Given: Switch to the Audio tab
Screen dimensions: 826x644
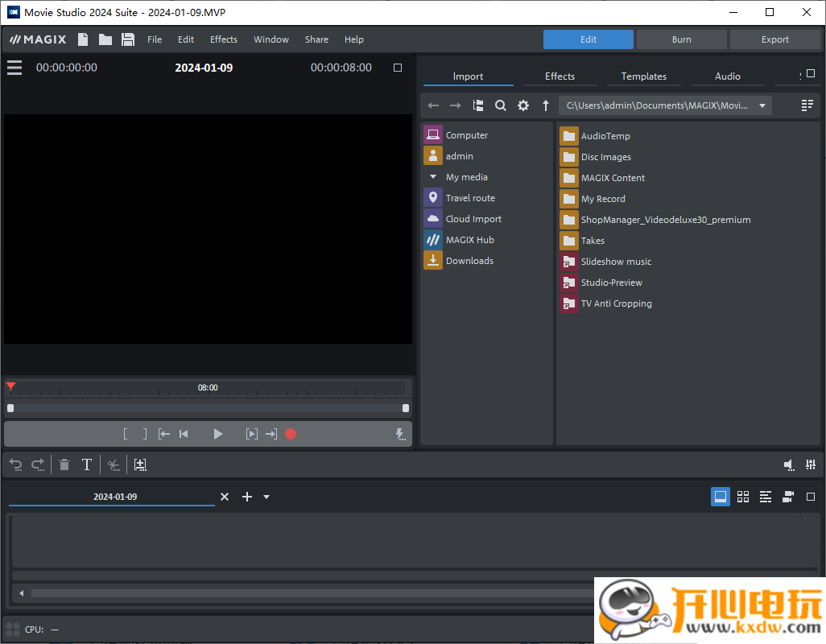Looking at the screenshot, I should pos(728,76).
